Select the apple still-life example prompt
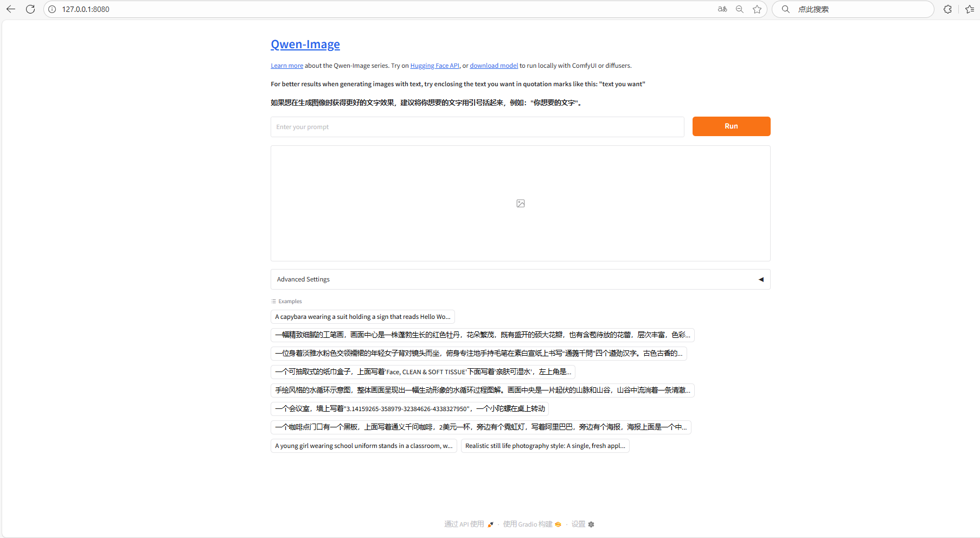The image size is (980, 538). [x=545, y=445]
